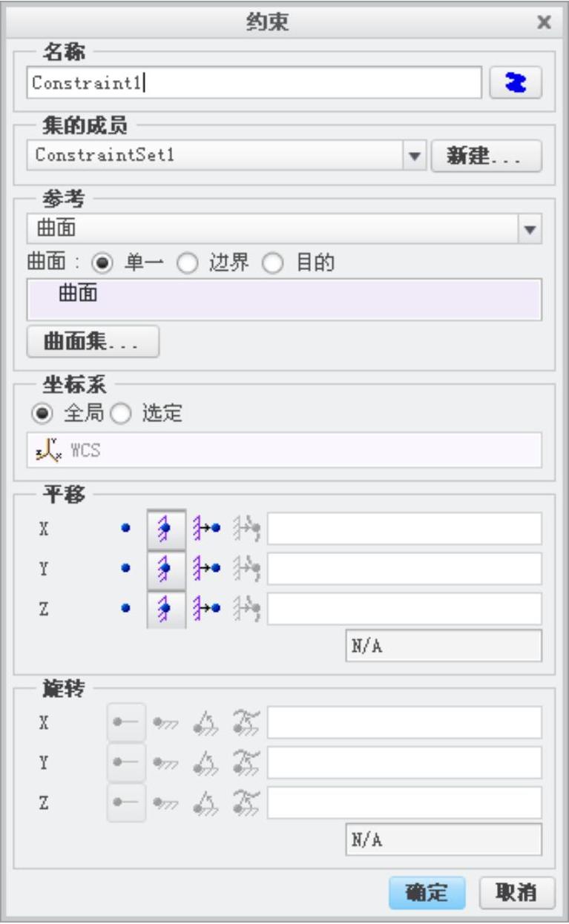
Task: Click the 取消 button
Action: pos(517,894)
